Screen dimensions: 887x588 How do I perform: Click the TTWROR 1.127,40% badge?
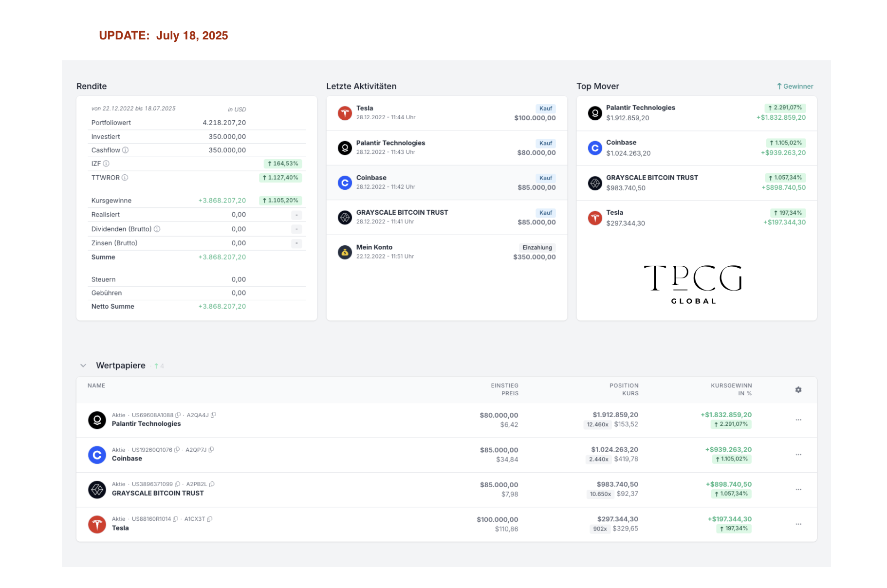(x=280, y=178)
